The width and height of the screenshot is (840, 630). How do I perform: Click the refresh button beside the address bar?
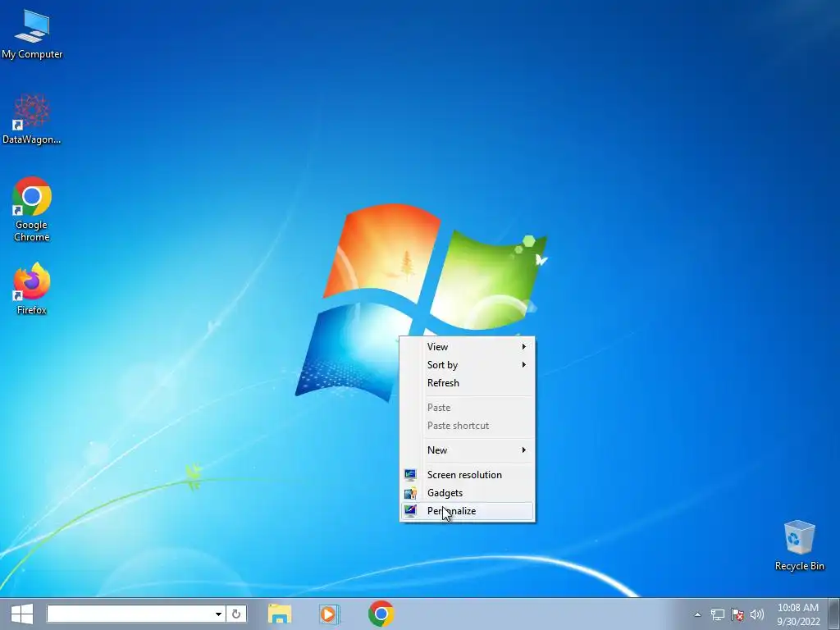point(236,614)
